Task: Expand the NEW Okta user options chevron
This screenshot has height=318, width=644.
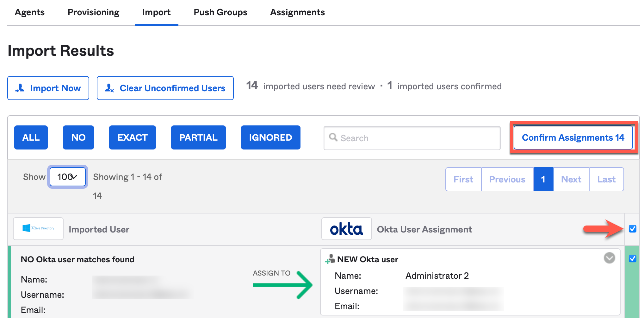Action: tap(609, 258)
